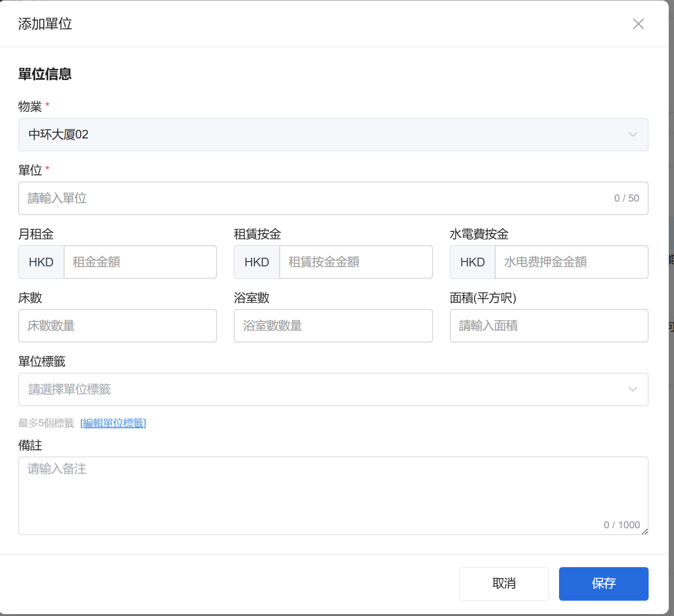Focus the 單位 name input field
674x616 pixels.
click(x=316, y=198)
